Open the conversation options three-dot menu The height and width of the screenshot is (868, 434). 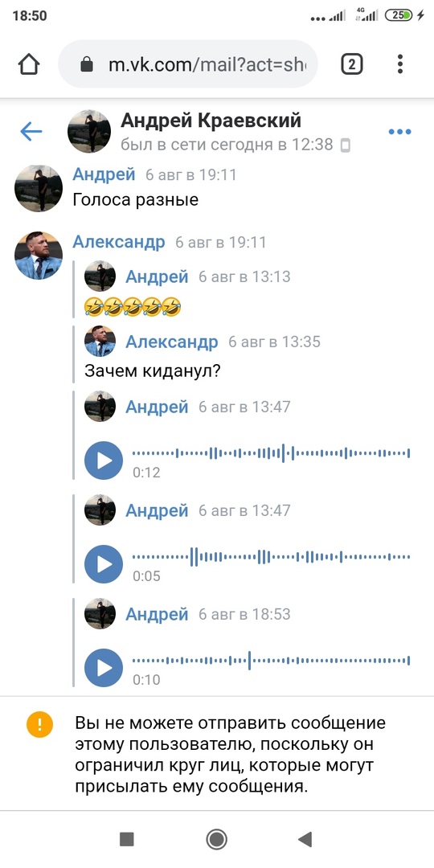coord(399,132)
